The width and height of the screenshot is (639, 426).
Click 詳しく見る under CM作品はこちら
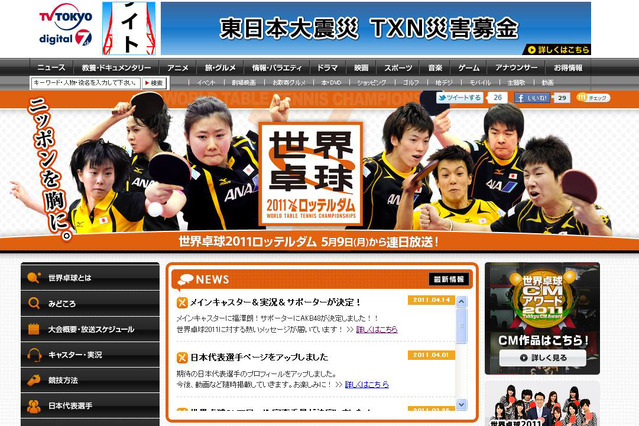click(542, 358)
